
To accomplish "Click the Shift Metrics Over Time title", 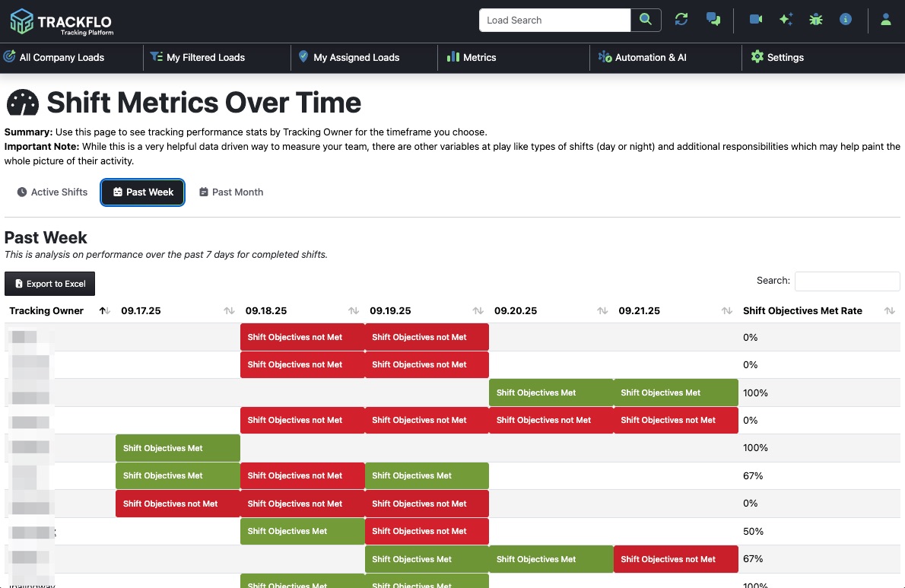I will pos(204,103).
